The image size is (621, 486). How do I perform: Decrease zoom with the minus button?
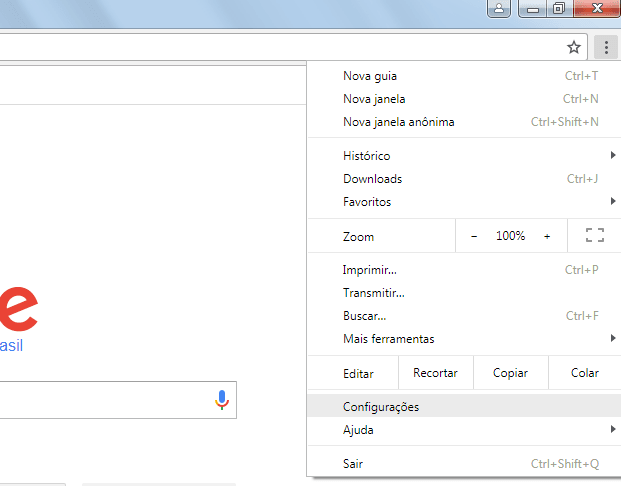474,236
